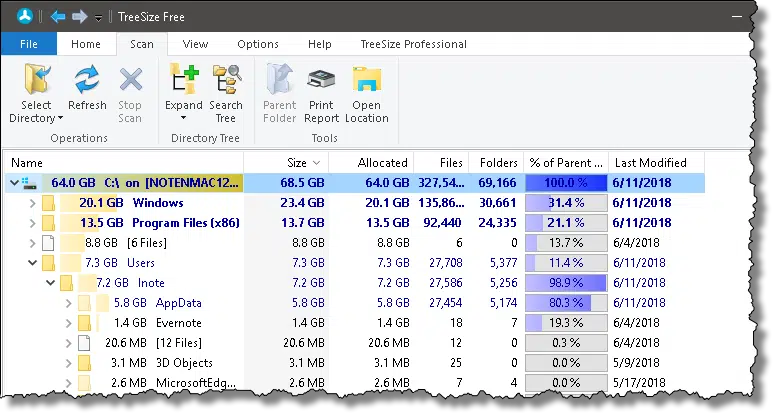Click the Select Directory folder icon
Screen dimensions: 773x413
click(37, 79)
